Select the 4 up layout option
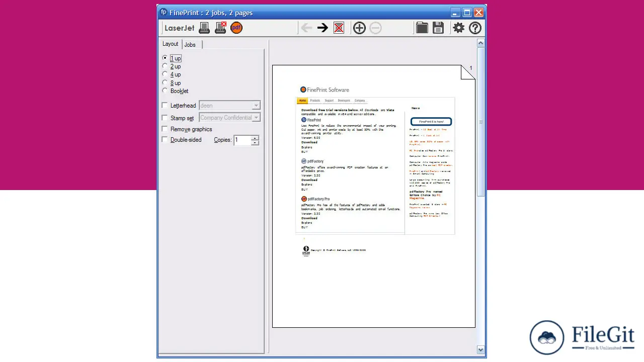644x362 pixels. [172, 74]
